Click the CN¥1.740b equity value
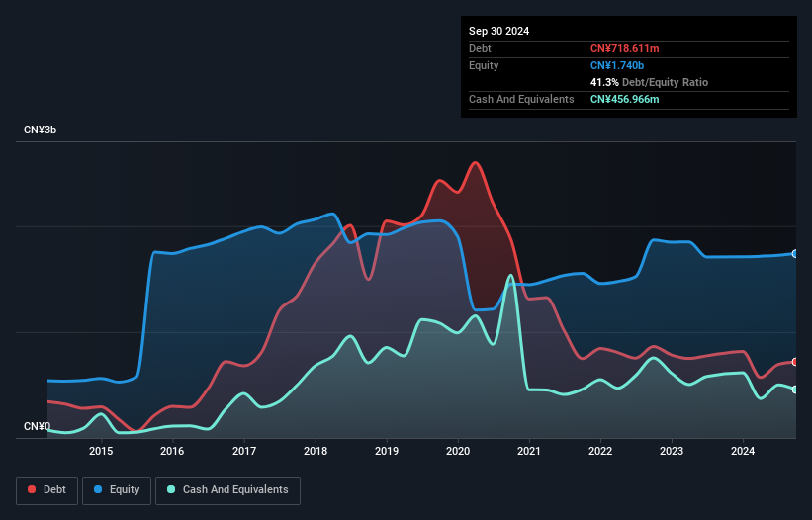812x520 pixels. click(617, 65)
